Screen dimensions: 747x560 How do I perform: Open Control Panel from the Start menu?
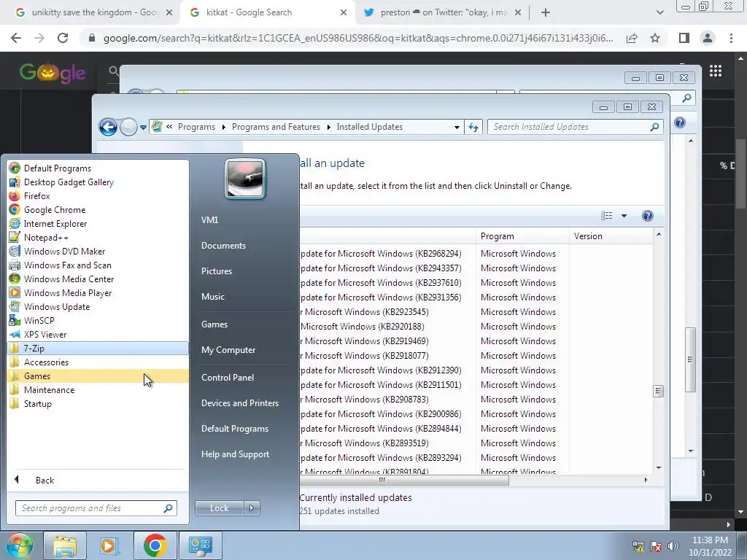(228, 377)
